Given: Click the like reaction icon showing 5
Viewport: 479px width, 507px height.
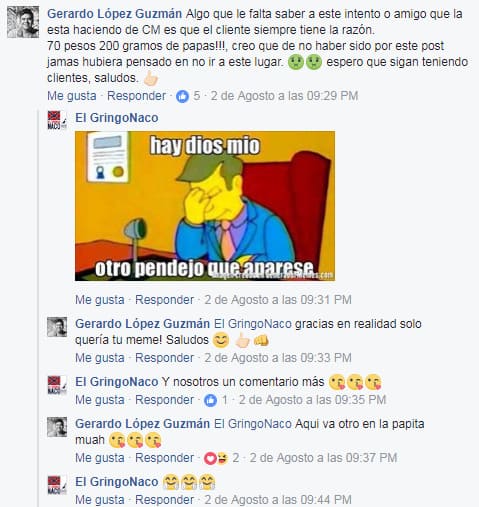Looking at the screenshot, I should point(182,96).
